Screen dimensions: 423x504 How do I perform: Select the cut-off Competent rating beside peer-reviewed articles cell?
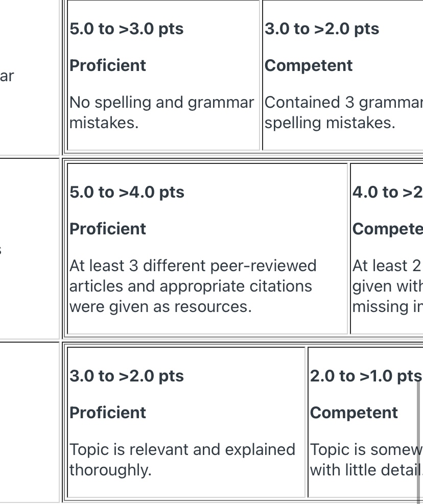tap(387, 229)
